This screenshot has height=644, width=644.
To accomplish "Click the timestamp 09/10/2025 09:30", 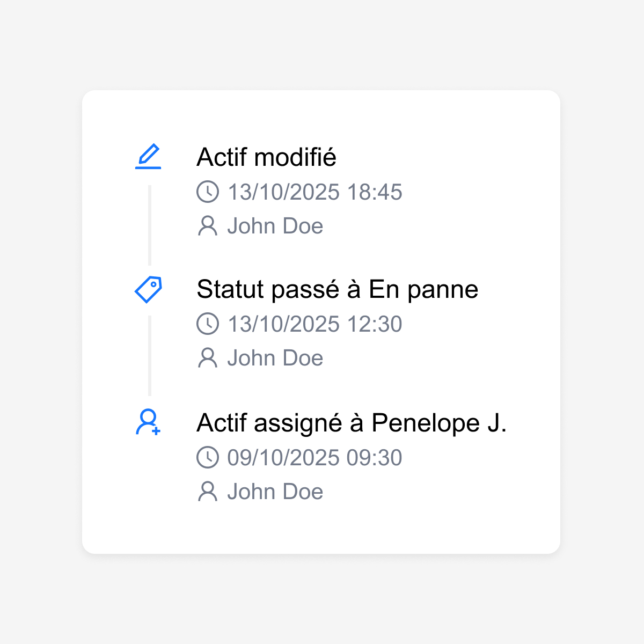I will pos(314,457).
